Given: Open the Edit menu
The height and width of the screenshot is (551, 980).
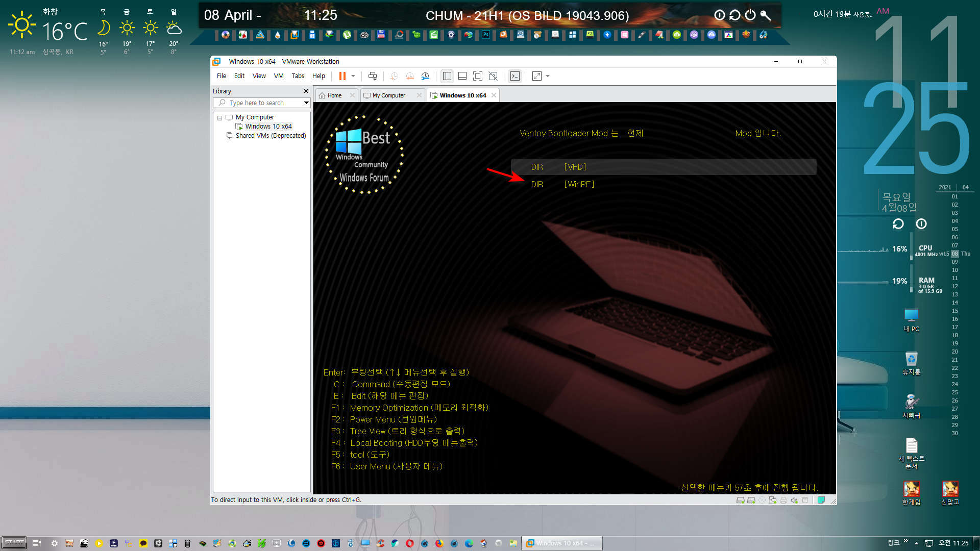Looking at the screenshot, I should coord(239,76).
